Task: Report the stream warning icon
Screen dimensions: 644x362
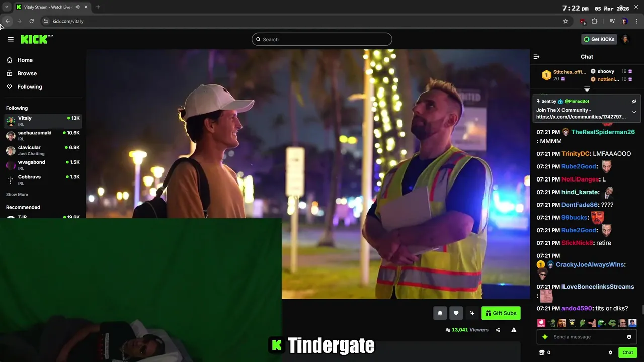Action: pyautogui.click(x=514, y=330)
